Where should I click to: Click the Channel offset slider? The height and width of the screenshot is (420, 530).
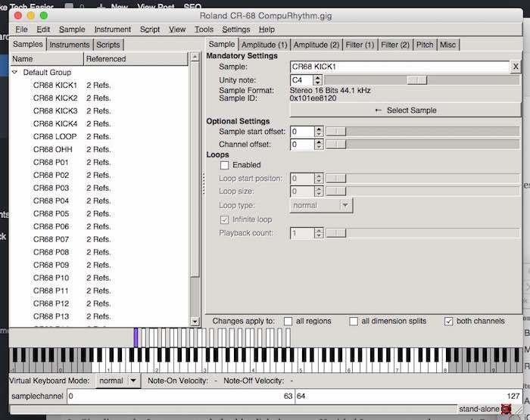(422, 145)
